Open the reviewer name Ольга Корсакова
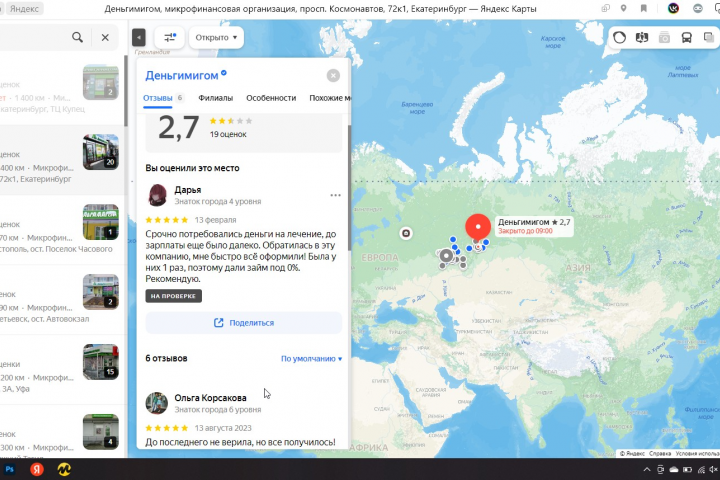Screen dimensions: 720x480 tap(210, 398)
